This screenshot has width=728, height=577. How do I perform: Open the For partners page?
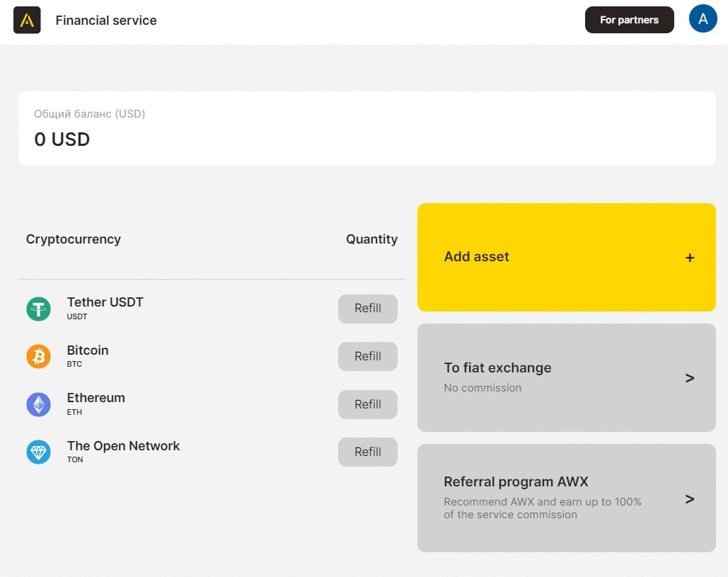629,20
